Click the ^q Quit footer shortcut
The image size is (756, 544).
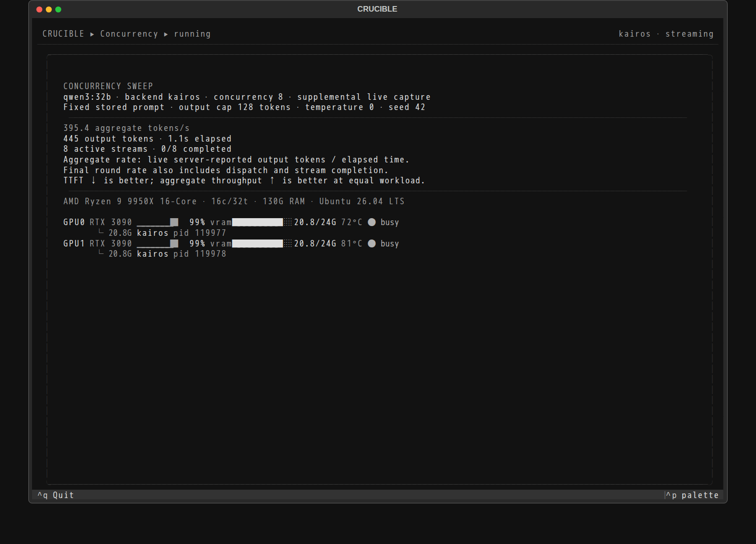56,495
